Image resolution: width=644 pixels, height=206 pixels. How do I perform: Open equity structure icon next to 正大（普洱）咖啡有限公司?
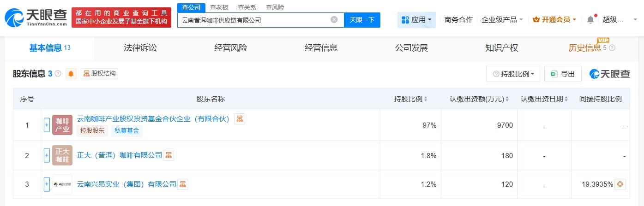(x=169, y=155)
